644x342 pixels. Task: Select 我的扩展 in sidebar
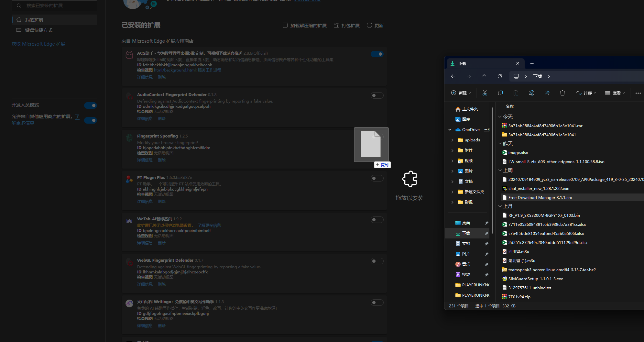pyautogui.click(x=54, y=20)
